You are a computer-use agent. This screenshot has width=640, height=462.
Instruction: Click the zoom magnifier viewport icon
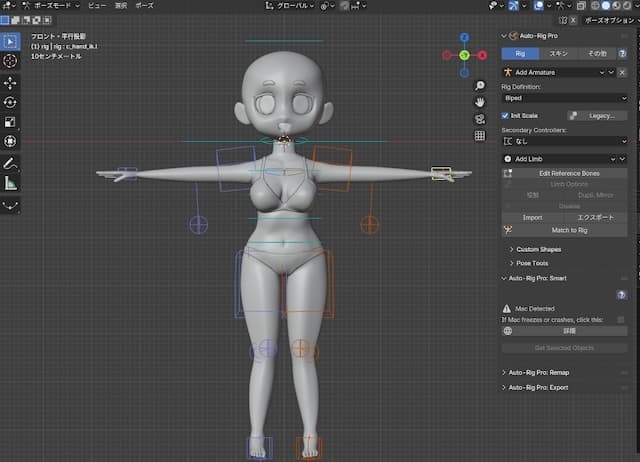tap(480, 86)
